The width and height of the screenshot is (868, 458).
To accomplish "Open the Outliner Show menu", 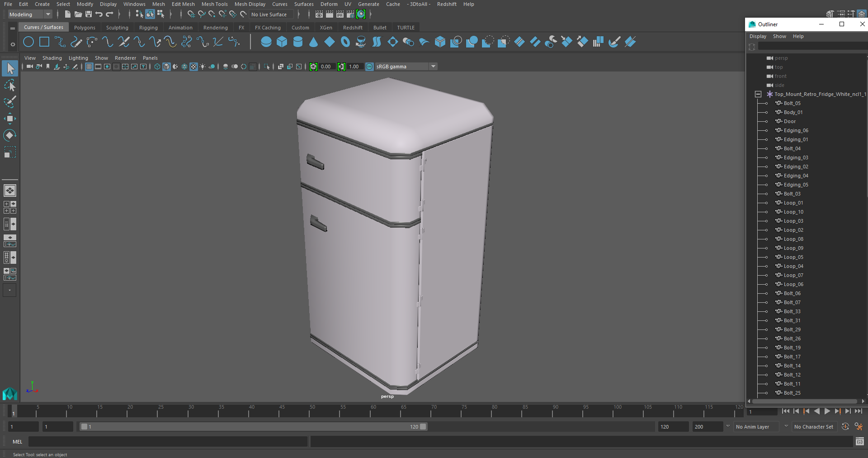I will point(779,36).
